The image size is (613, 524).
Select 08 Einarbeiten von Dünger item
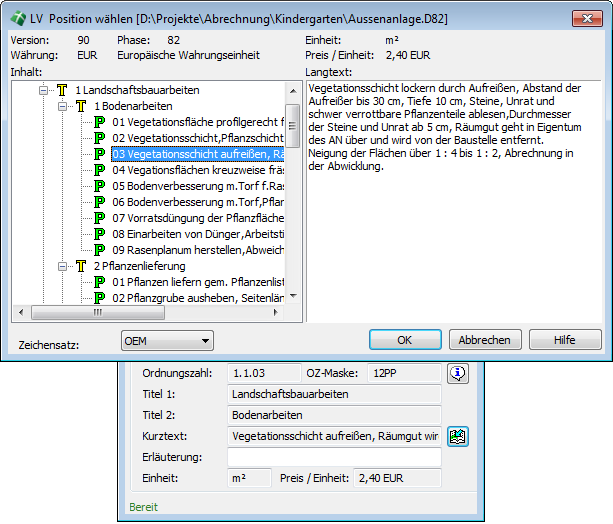click(x=198, y=234)
